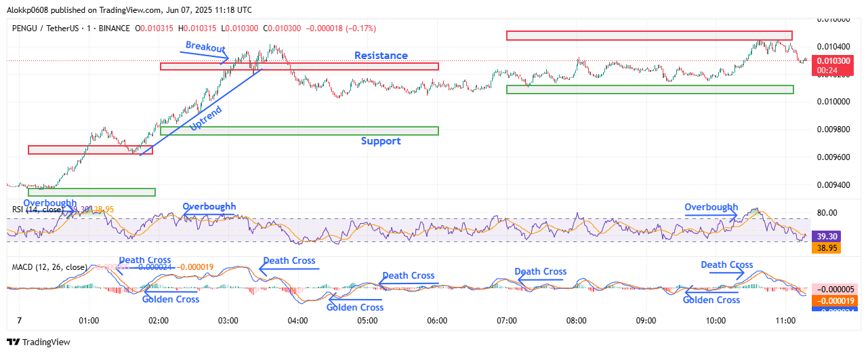The height and width of the screenshot is (354, 868).
Task: Click the 03:00 time axis label
Action: pos(228,321)
